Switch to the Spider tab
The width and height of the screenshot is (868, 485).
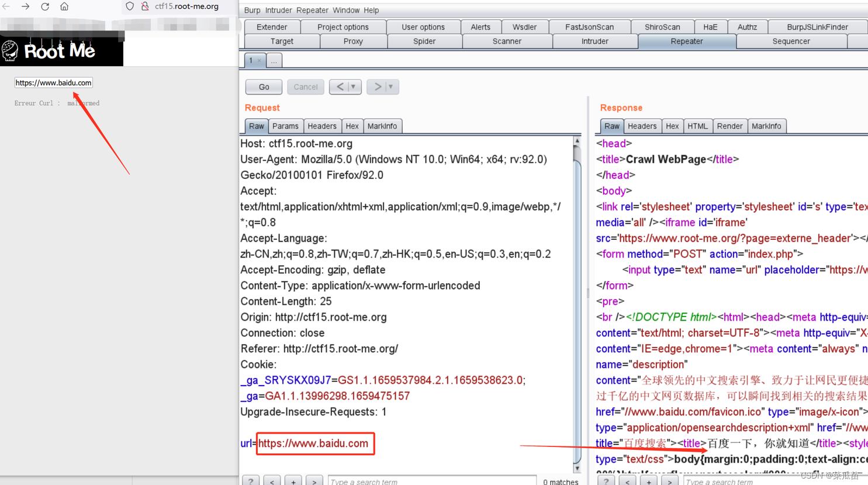(424, 42)
